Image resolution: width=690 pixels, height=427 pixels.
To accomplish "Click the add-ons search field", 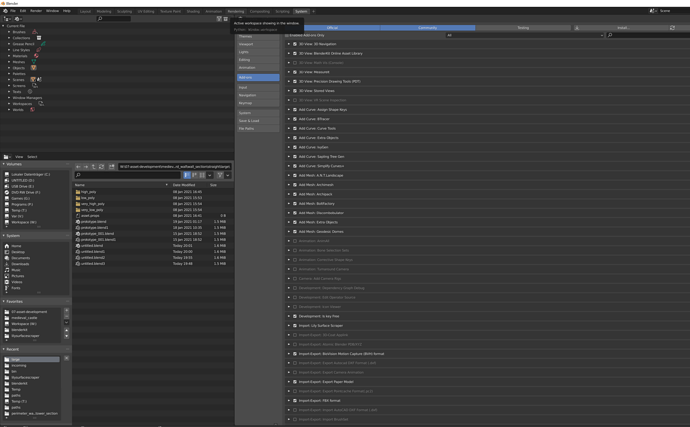I will 648,35.
